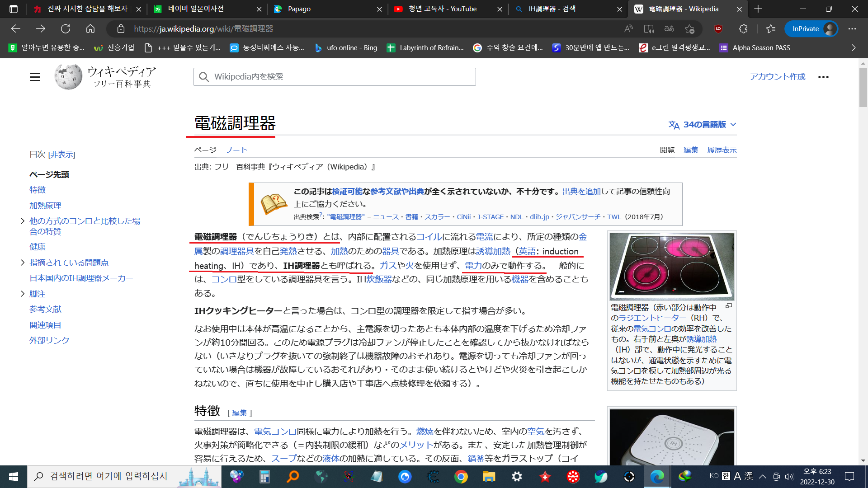868x488 pixels.
Task: Open the 履歴表示 history link
Action: [722, 150]
